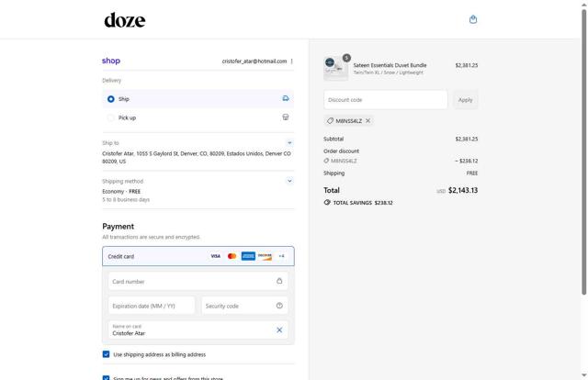Viewport: 588px width, 380px height.
Task: Focus the Discount code field
Action: (x=386, y=100)
